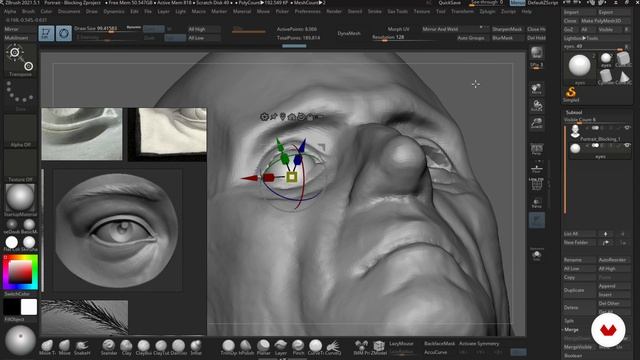
Task: Select the Standard brush
Action: pyautogui.click(x=109, y=348)
